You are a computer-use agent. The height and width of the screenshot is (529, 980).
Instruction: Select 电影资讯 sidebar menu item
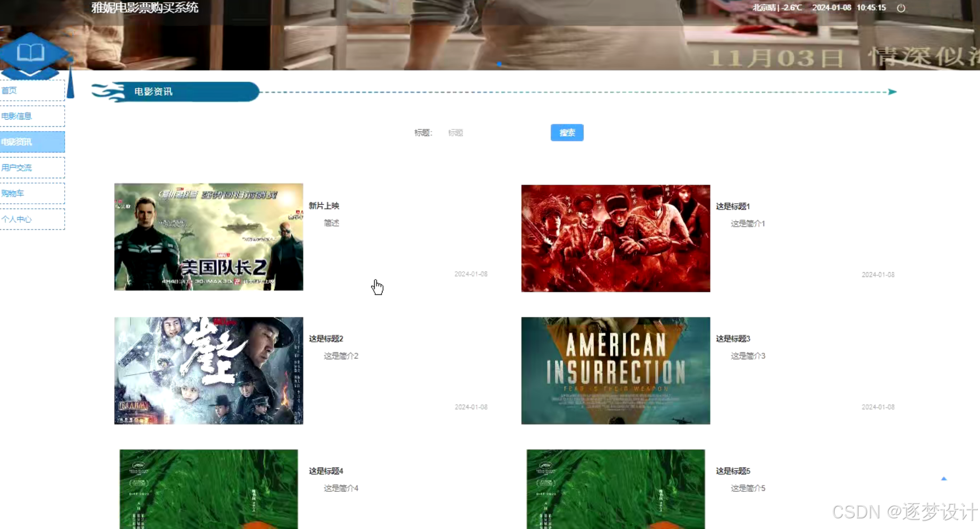(32, 142)
